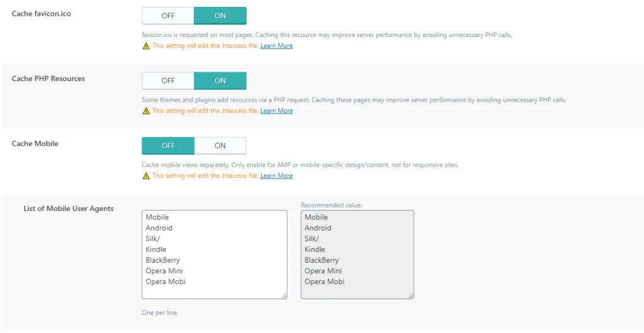Enable Cache Mobile with ON button
The image size is (644, 333).
(220, 146)
